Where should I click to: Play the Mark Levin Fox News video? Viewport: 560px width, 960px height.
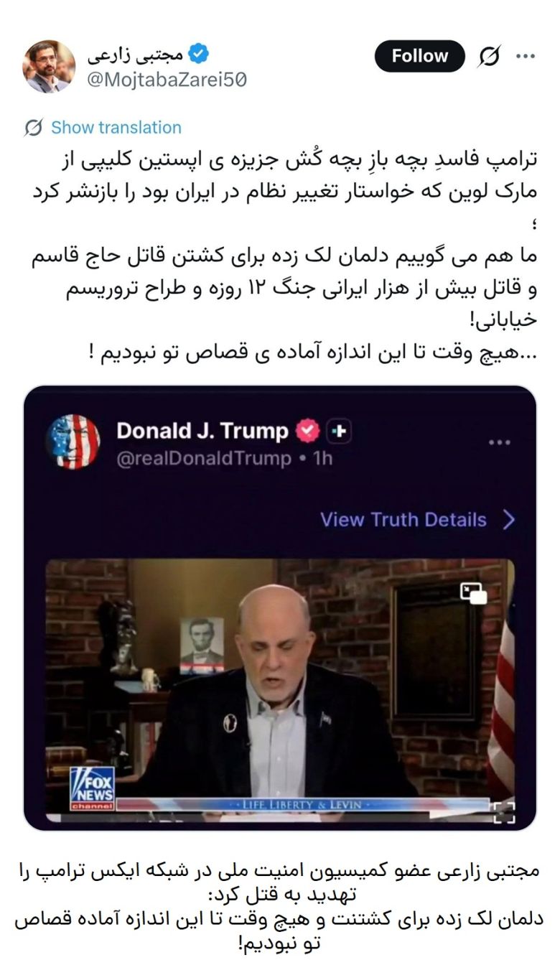tap(280, 690)
